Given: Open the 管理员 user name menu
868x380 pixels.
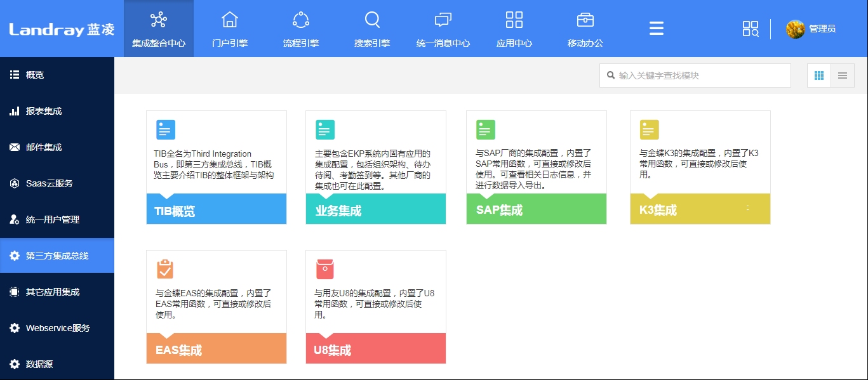Looking at the screenshot, I should 822,29.
